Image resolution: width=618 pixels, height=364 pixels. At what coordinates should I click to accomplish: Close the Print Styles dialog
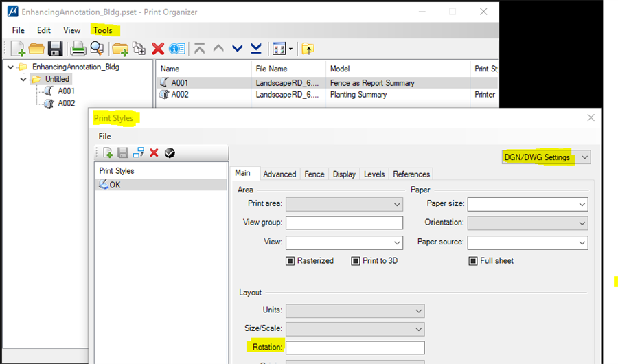tap(591, 117)
